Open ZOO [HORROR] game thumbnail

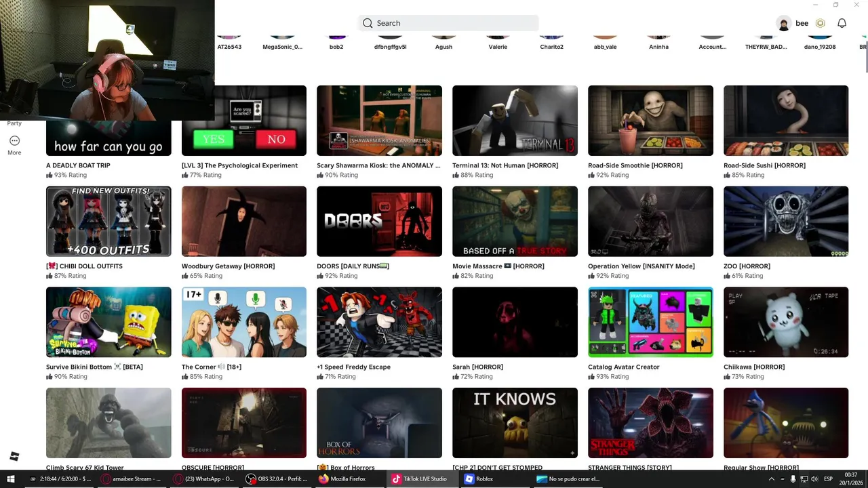click(786, 222)
